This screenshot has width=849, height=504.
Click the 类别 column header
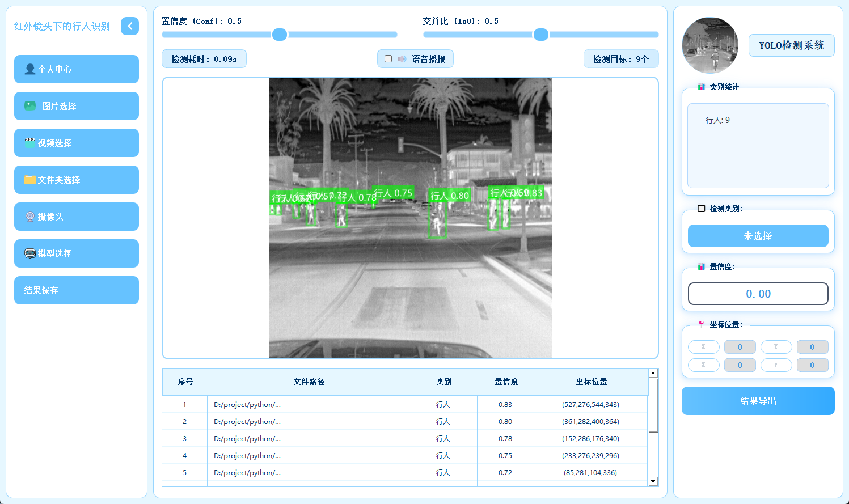click(x=444, y=382)
